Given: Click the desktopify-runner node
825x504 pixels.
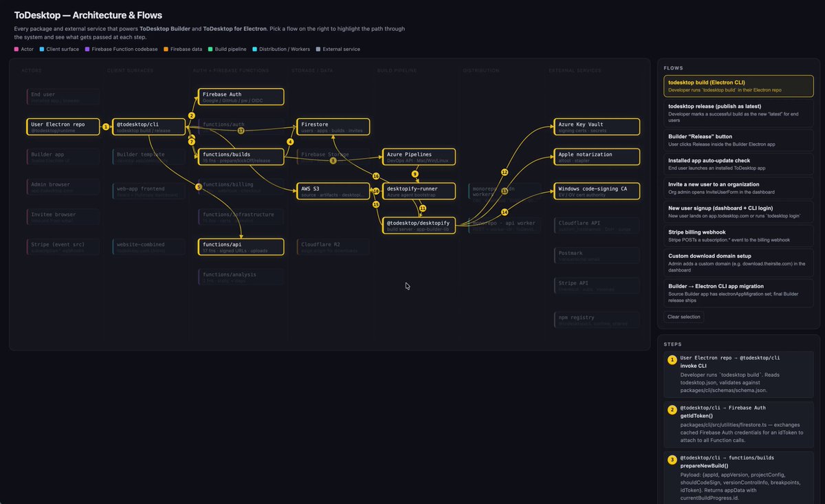Looking at the screenshot, I should pyautogui.click(x=419, y=191).
